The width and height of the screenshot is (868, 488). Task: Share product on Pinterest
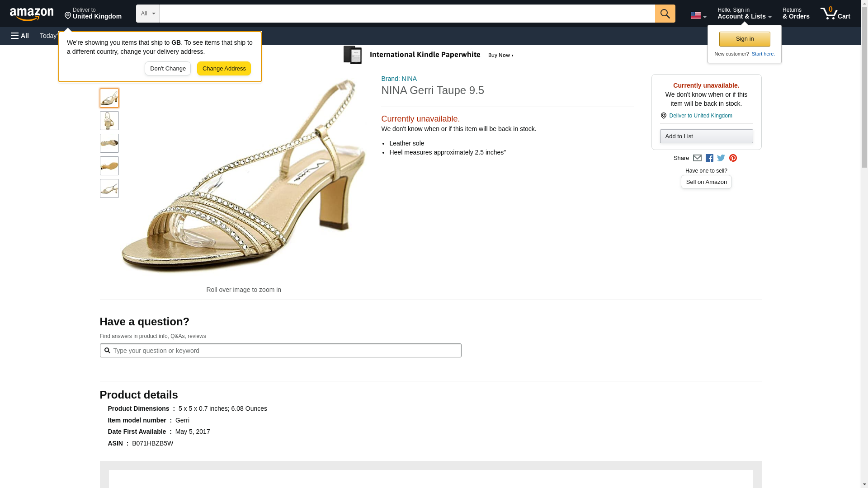[x=733, y=158]
